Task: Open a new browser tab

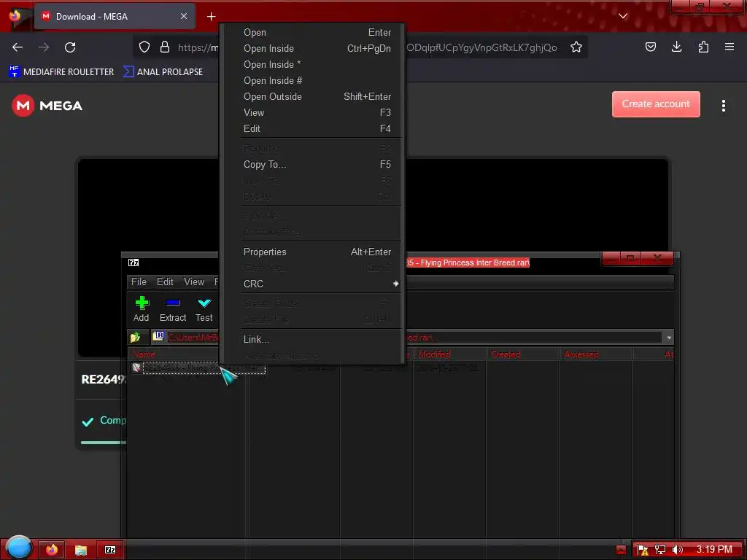Action: click(x=211, y=17)
